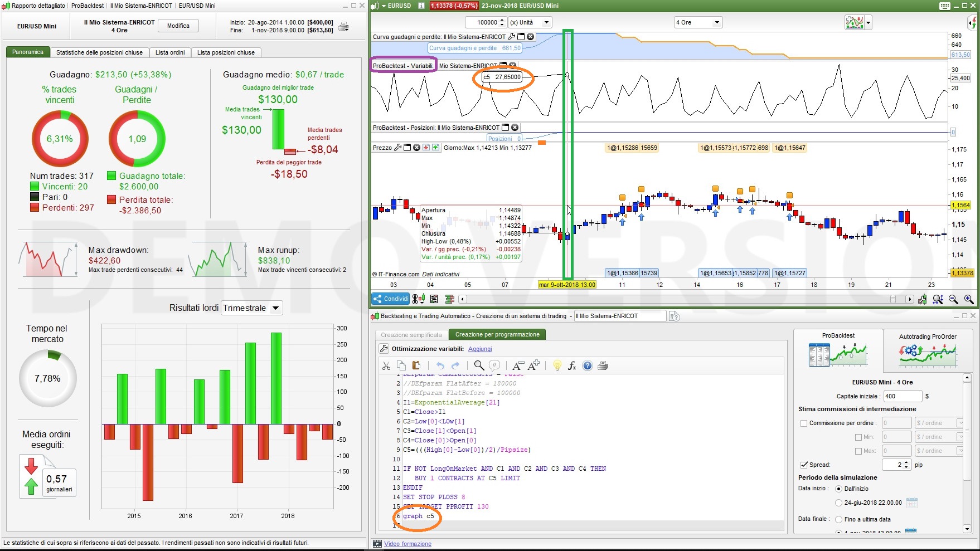
Task: Tick the Max commission checkbox
Action: (x=858, y=451)
